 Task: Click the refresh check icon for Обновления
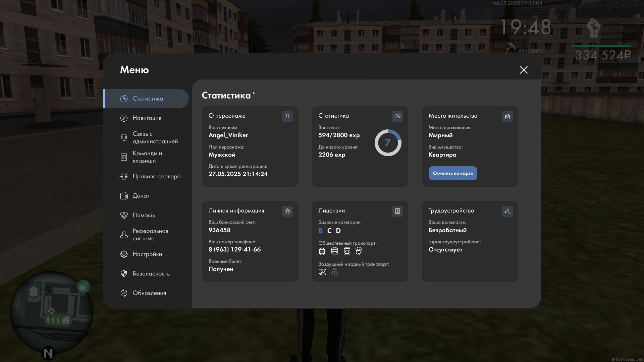[x=124, y=293]
